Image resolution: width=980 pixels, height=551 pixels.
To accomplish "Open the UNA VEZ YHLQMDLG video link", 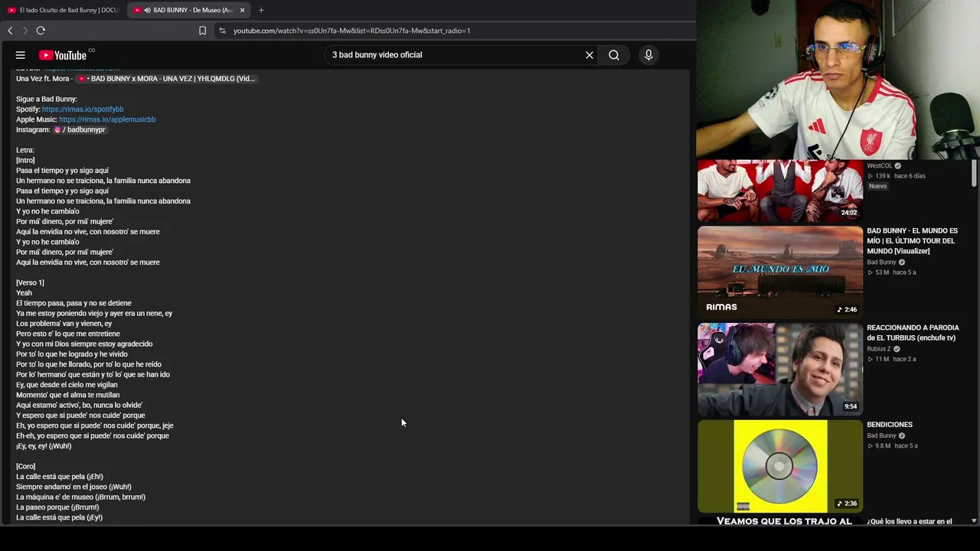I will point(165,79).
